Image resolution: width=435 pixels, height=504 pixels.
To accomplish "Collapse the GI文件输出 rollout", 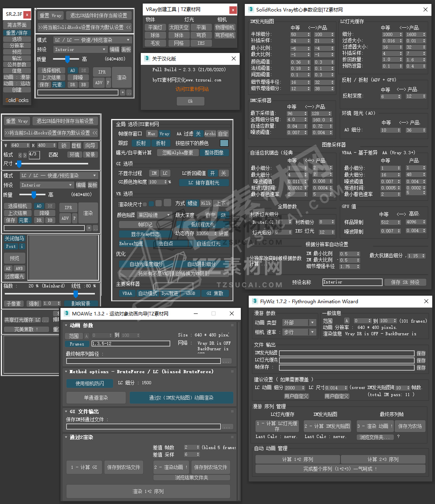I will click(66, 412).
